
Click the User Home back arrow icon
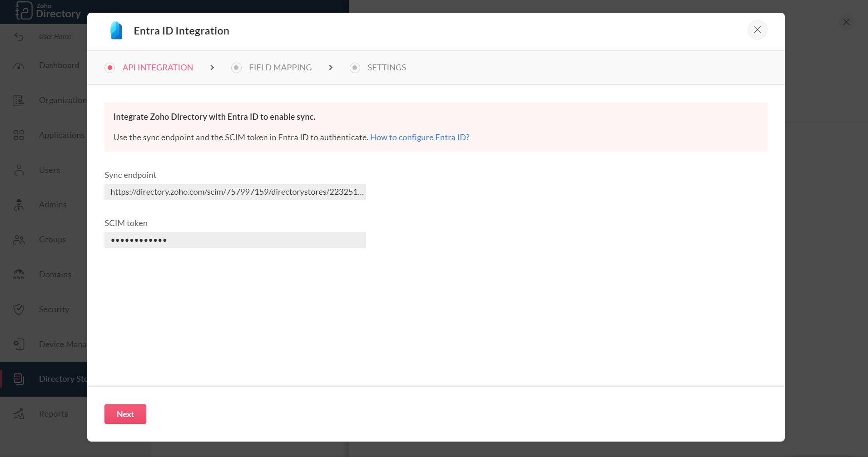[x=19, y=37]
